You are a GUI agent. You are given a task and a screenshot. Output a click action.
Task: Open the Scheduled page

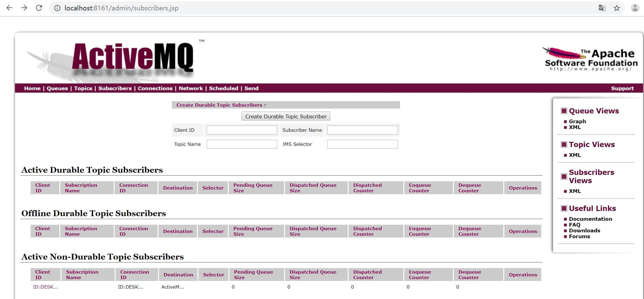point(224,88)
